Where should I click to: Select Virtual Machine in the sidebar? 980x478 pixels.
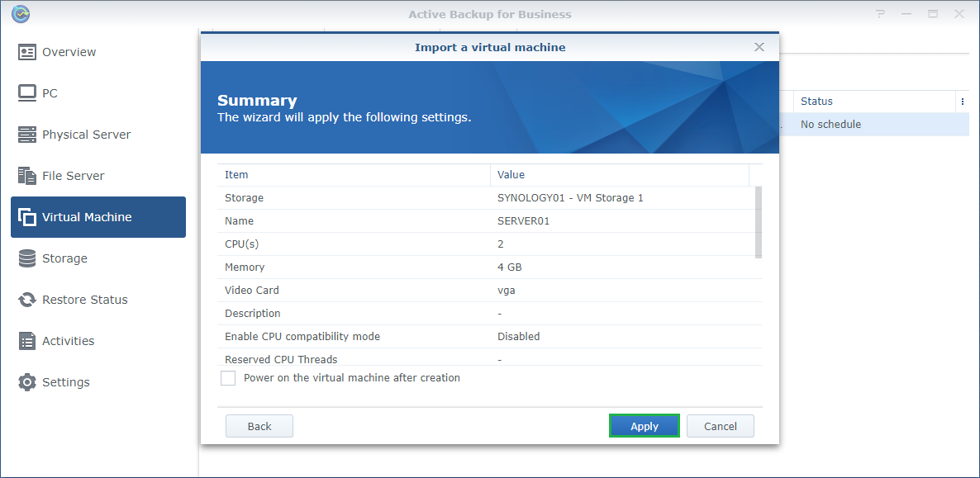pyautogui.click(x=98, y=217)
